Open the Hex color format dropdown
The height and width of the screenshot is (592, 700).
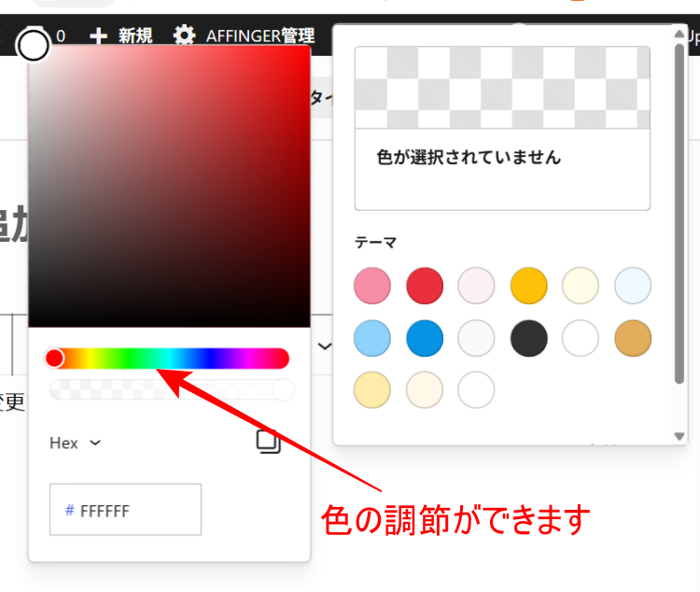pyautogui.click(x=75, y=443)
